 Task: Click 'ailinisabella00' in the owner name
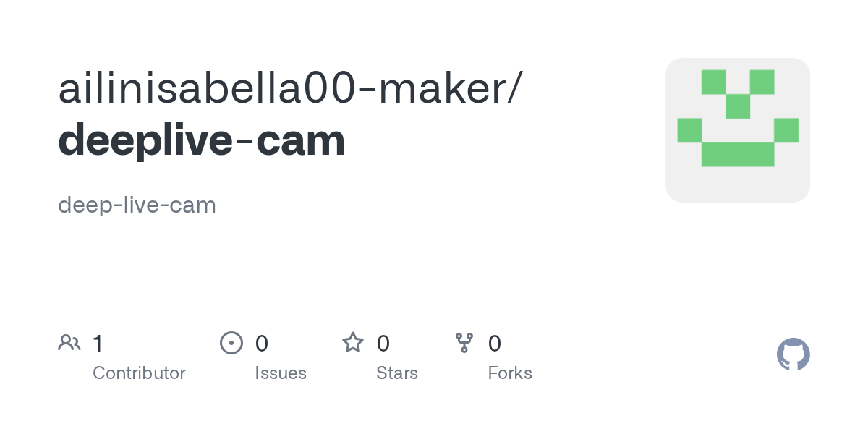click(x=208, y=89)
